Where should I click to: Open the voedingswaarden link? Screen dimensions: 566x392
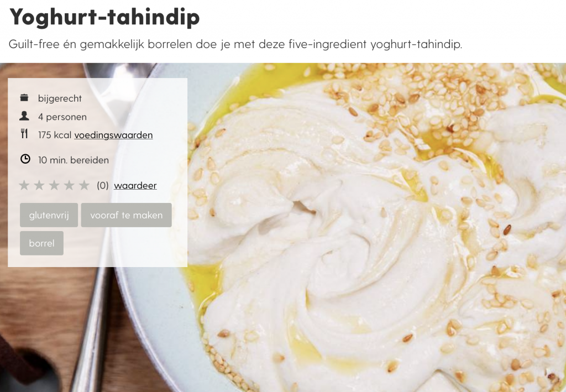[113, 135]
